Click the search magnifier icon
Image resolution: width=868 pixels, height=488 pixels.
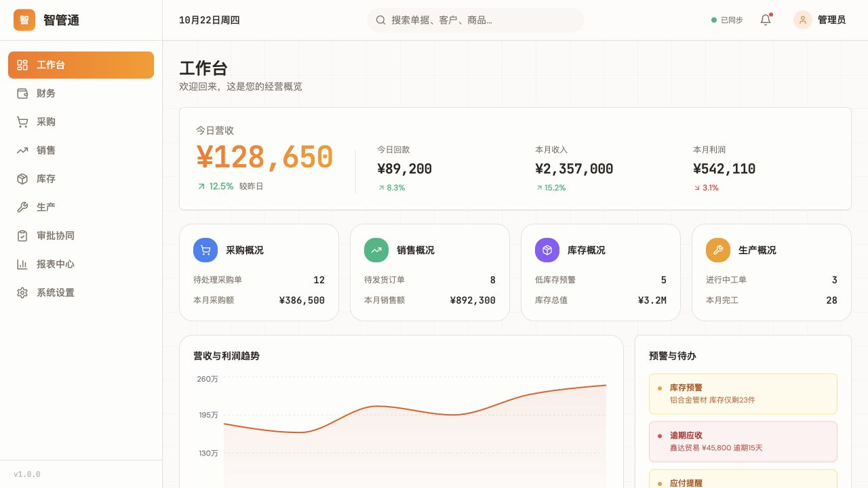[x=381, y=20]
